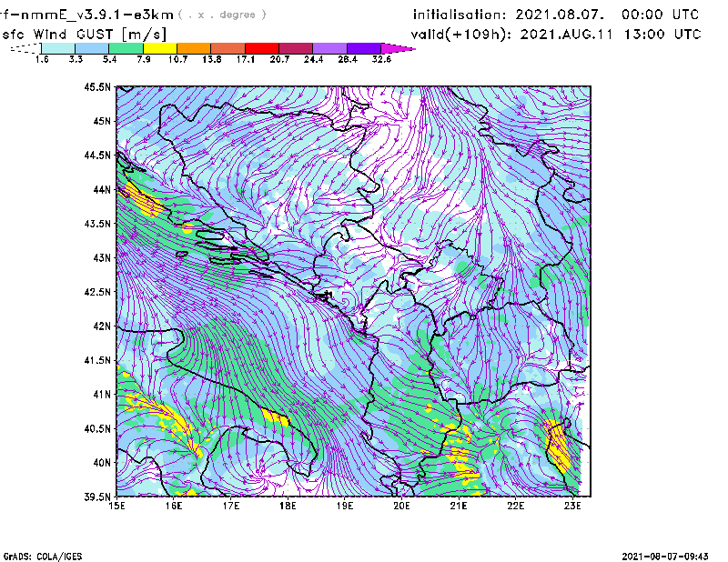Click the magenta arrow above 32.6
Screen dimensions: 728x562
tap(398, 48)
